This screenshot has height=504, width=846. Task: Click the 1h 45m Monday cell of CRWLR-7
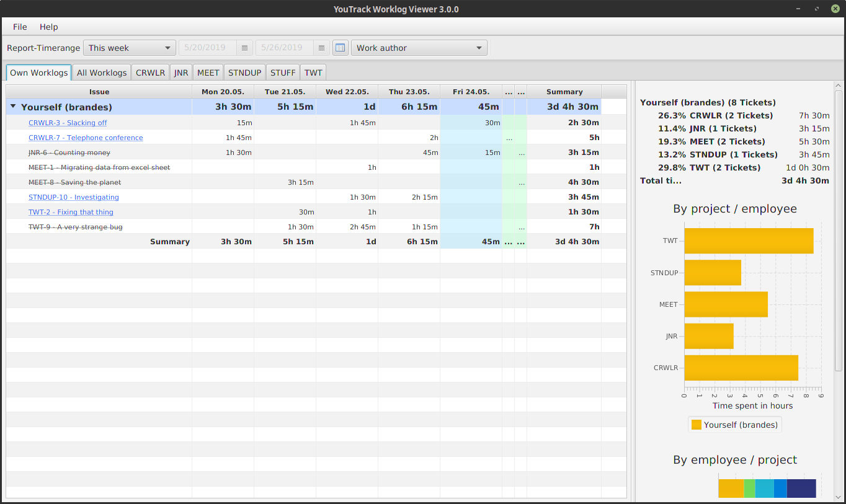click(x=223, y=138)
